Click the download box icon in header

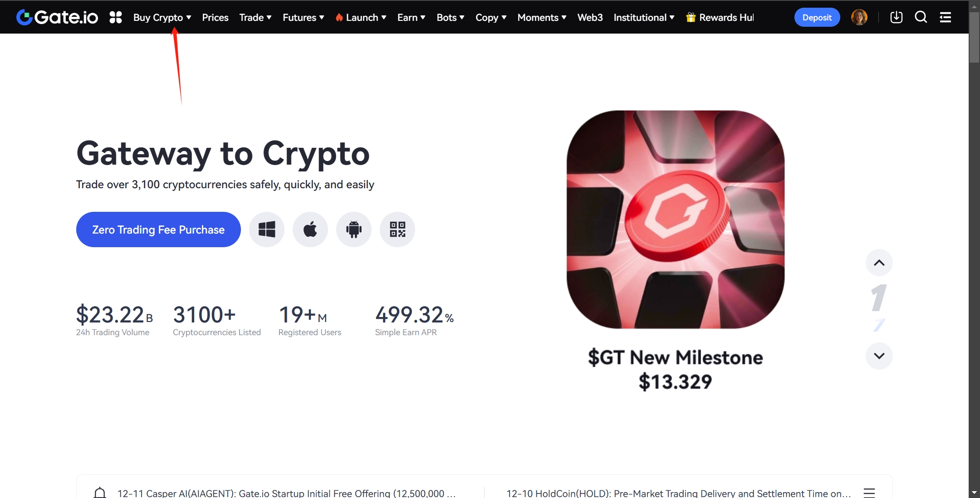click(x=896, y=17)
